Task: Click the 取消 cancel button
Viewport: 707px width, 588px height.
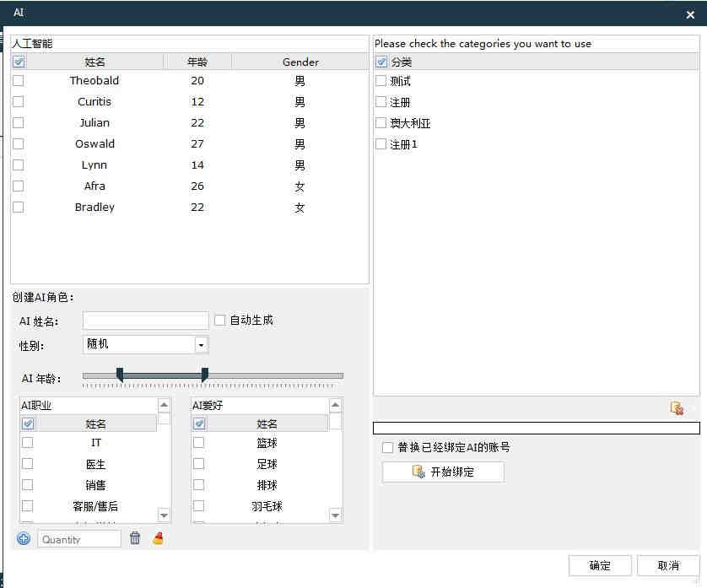Action: tap(668, 565)
